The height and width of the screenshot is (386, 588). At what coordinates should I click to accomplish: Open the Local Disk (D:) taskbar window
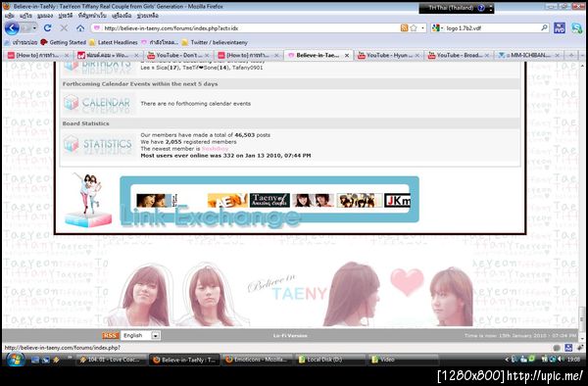pos(330,360)
